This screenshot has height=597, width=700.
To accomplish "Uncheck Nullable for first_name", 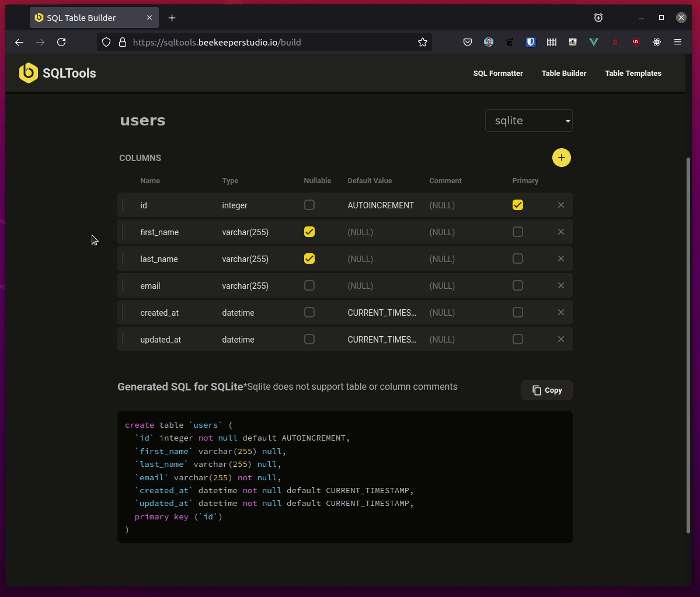I will 309,232.
